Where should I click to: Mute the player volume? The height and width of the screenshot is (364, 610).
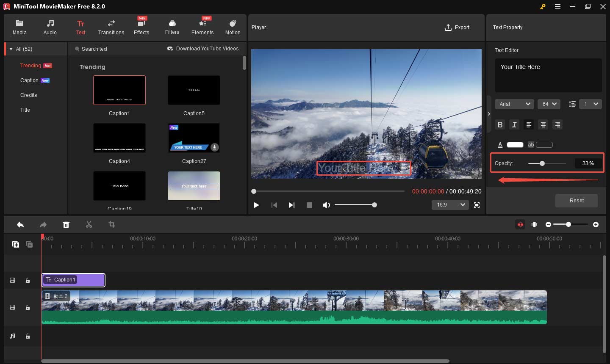pos(326,205)
